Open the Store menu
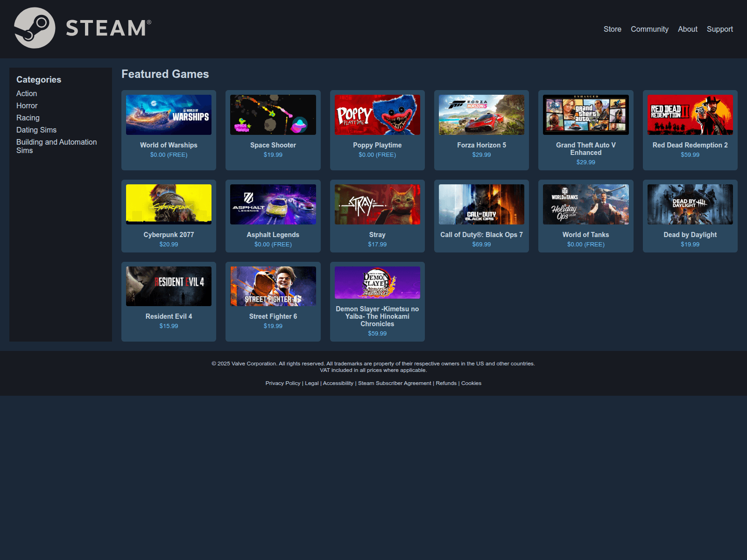747x560 pixels. [612, 29]
